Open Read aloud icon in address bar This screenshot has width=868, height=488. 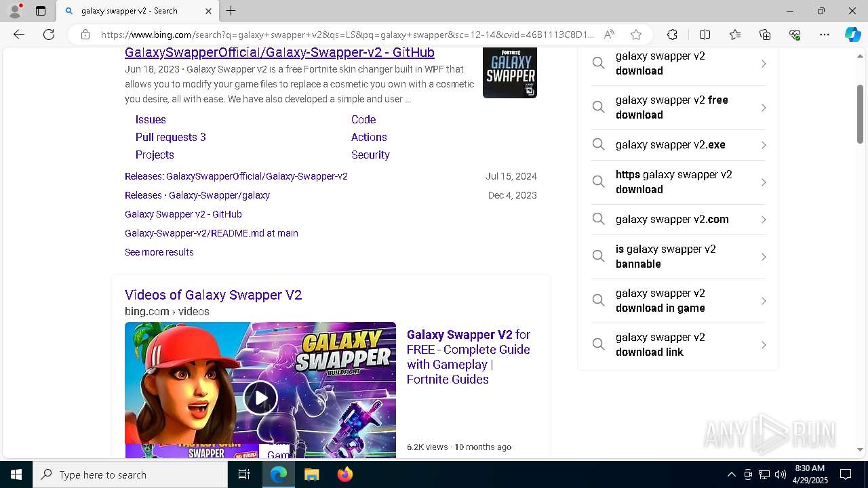click(609, 35)
